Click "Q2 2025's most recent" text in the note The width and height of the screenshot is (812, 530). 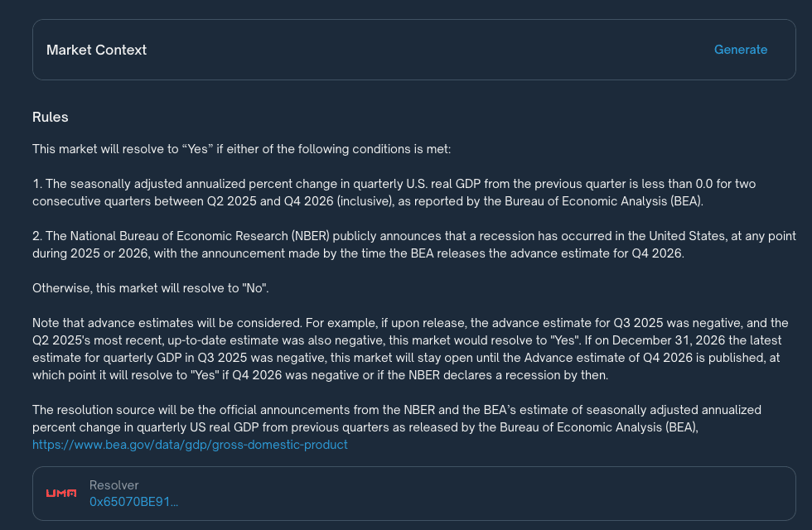(97, 340)
